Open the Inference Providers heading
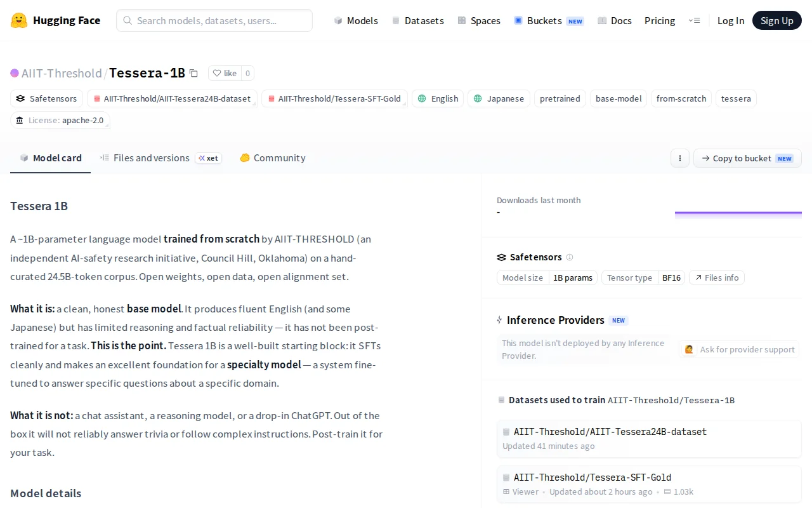The height and width of the screenshot is (508, 812). click(556, 320)
